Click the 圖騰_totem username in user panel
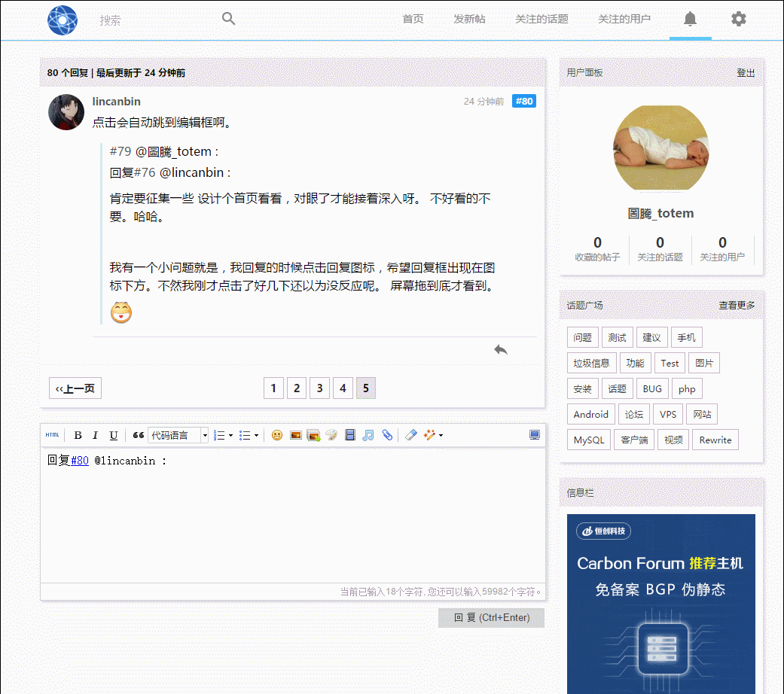This screenshot has height=694, width=784. 660,213
